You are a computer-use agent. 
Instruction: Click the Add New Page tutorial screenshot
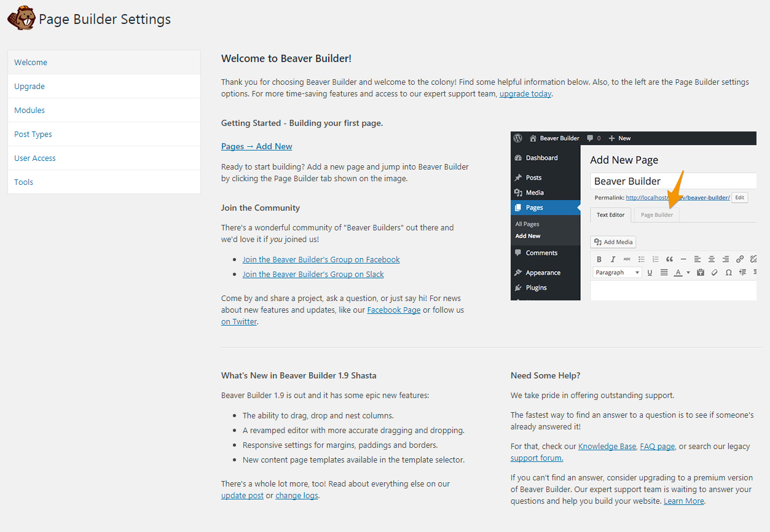click(x=633, y=216)
